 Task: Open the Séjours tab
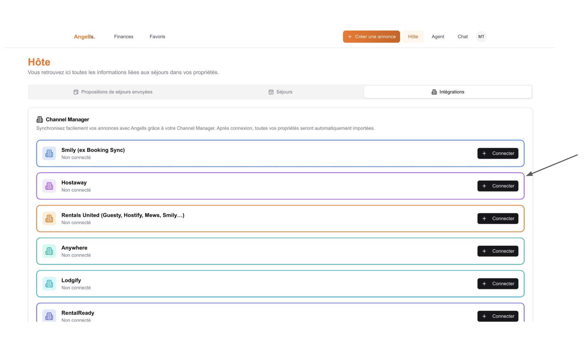(280, 92)
